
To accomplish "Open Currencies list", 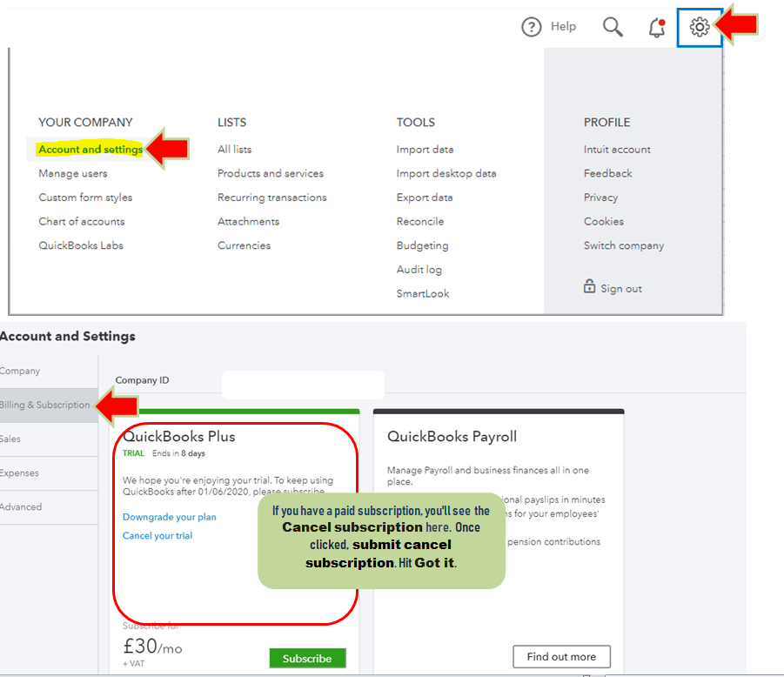I will (244, 245).
